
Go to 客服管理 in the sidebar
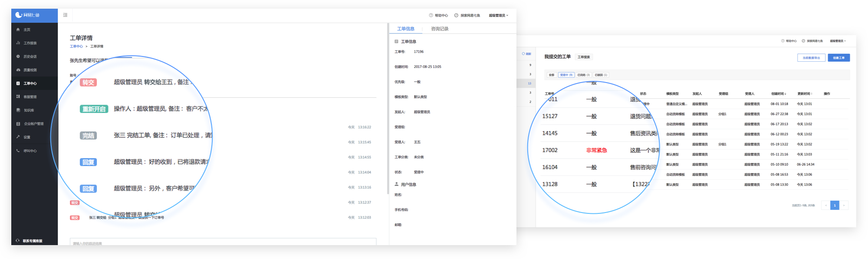18,97
